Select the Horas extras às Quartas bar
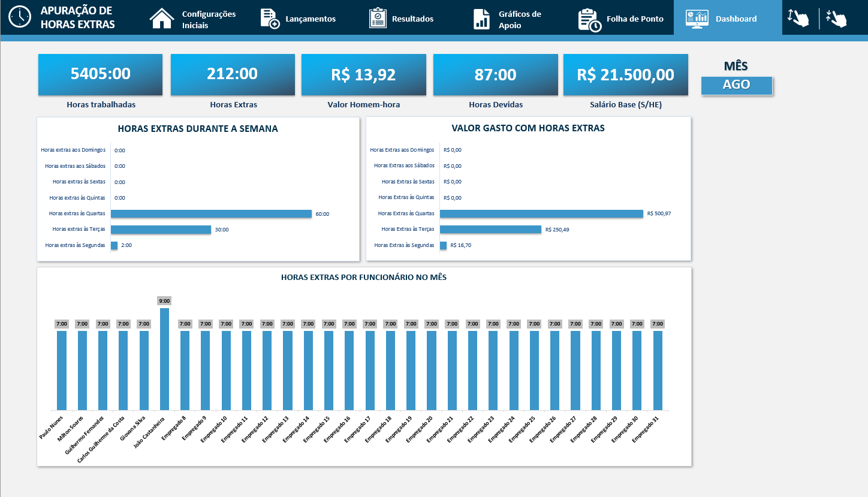Screen dimensions: 868x497 [211, 214]
